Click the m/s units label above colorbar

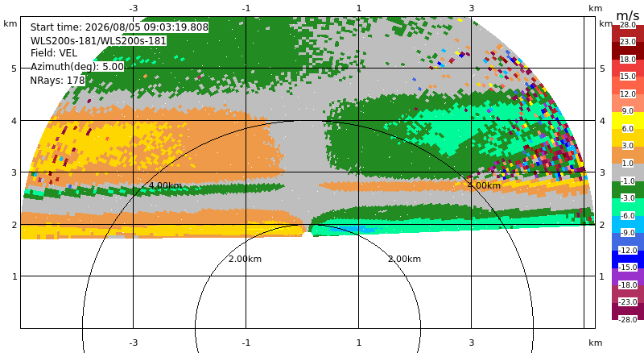(628, 15)
